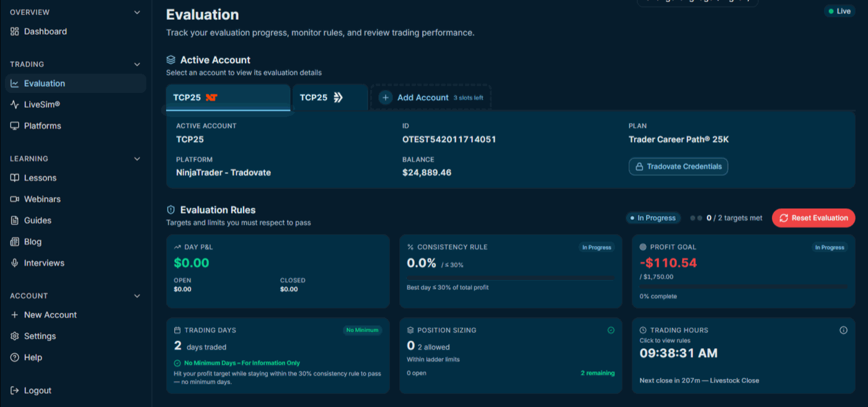Click the In Progress badge in Consistency Rule

click(x=596, y=247)
